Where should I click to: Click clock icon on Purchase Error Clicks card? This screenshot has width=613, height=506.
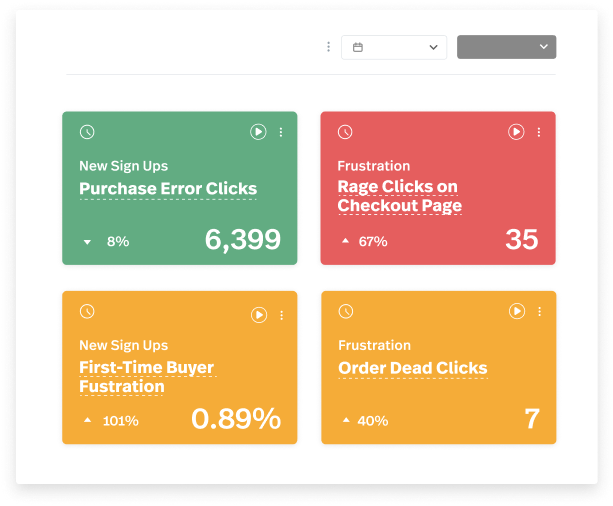pyautogui.click(x=87, y=132)
